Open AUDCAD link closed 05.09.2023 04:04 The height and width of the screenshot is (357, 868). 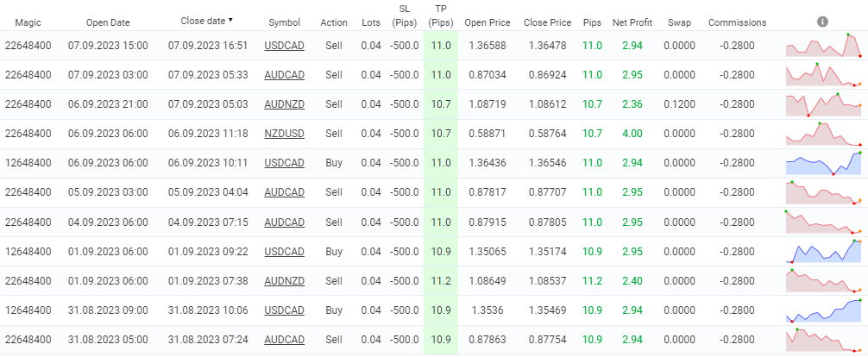pyautogui.click(x=285, y=192)
